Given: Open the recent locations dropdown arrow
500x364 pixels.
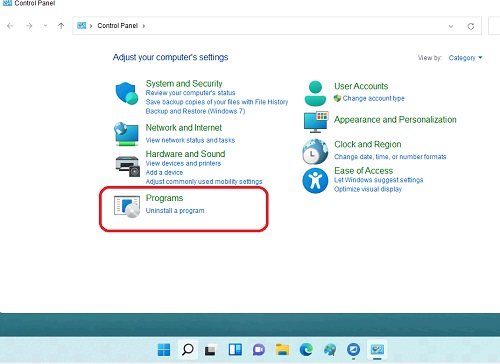Looking at the screenshot, I should pos(45,26).
